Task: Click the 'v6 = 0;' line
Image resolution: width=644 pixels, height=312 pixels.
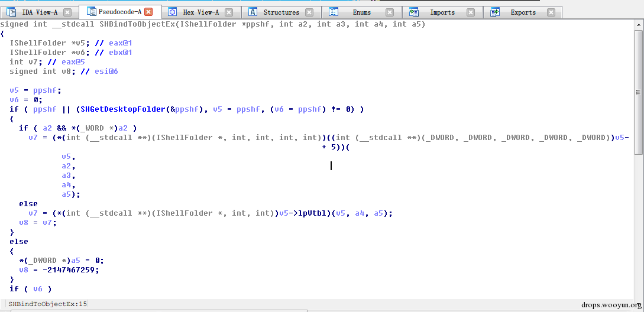Action: 26,100
